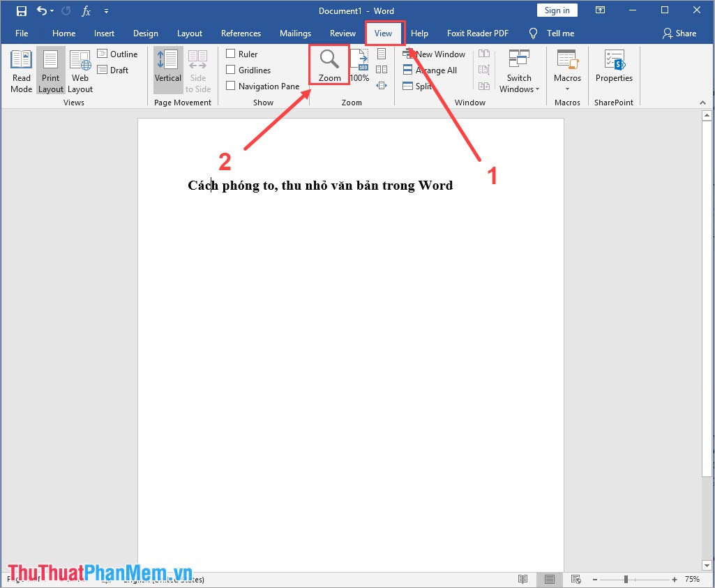The width and height of the screenshot is (715, 588).
Task: Open the Undo history dropdown arrow
Action: [x=52, y=11]
